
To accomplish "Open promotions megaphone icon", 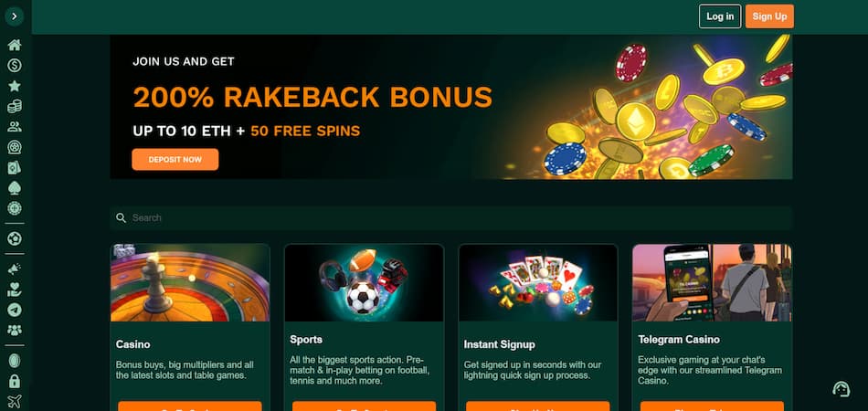I will [x=15, y=269].
